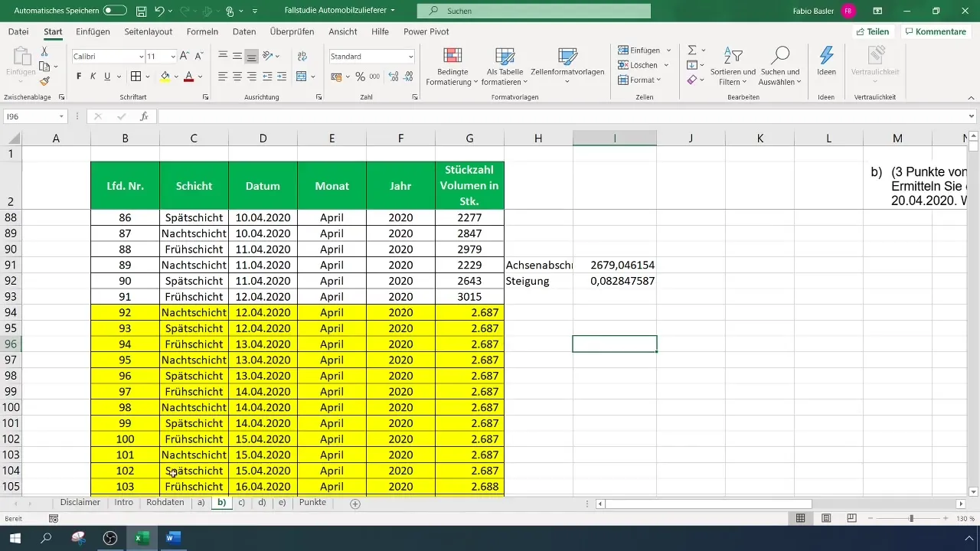The width and height of the screenshot is (980, 551).
Task: Click the AutoSum sigma icon
Action: point(692,51)
